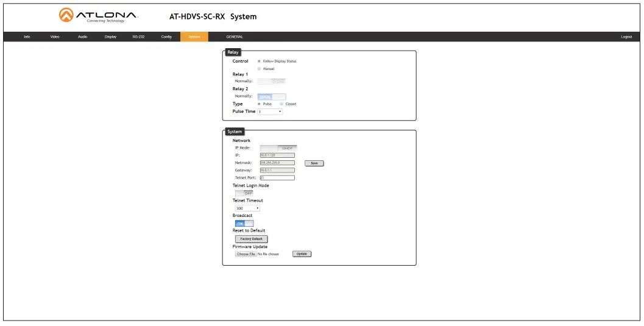Select the Manual control option
This screenshot has height=326, width=644.
click(x=259, y=69)
